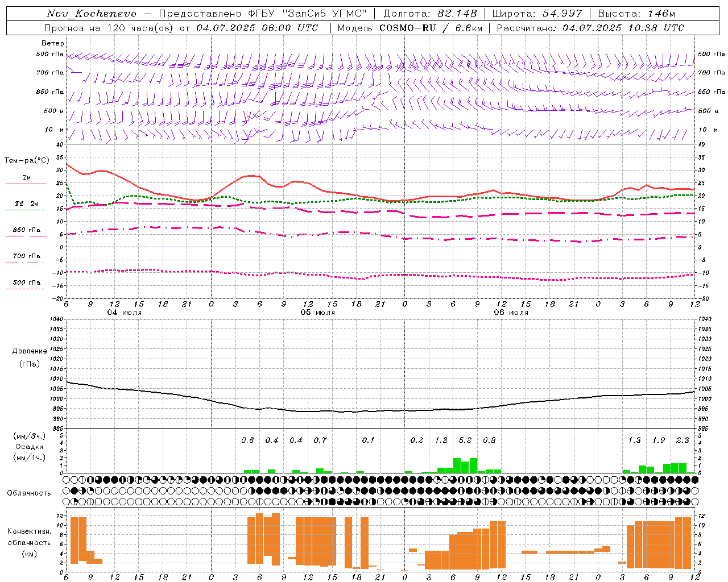Viewport: 728px width, 582px height.
Task: Click the Высота: 146м value
Action: point(636,14)
